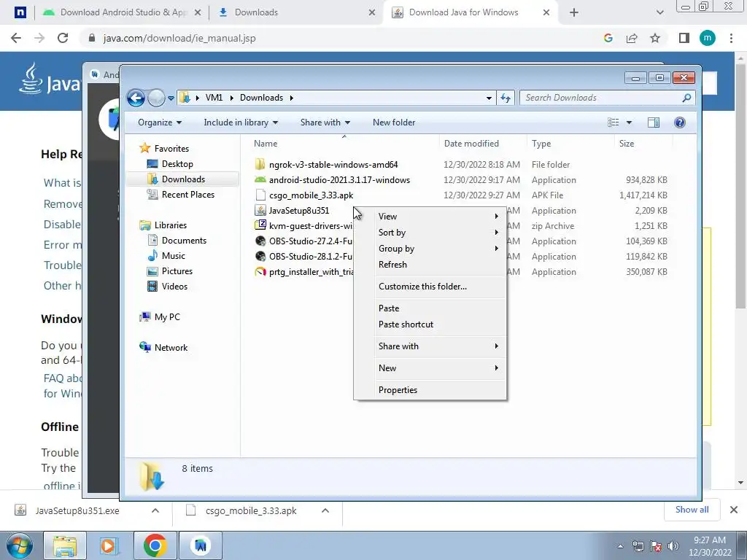Viewport: 747px width, 560px height.
Task: Click prtg_installer file icon
Action: pos(260,272)
